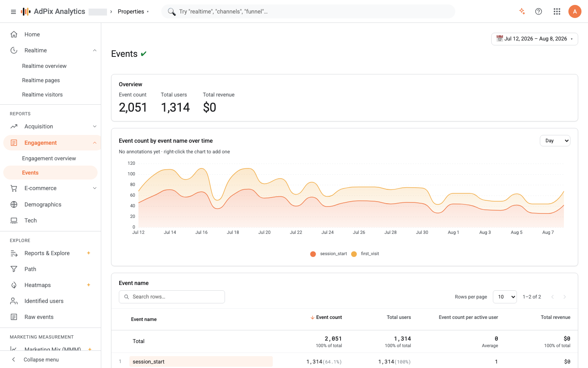
Task: Open the Properties dropdown
Action: point(133,11)
